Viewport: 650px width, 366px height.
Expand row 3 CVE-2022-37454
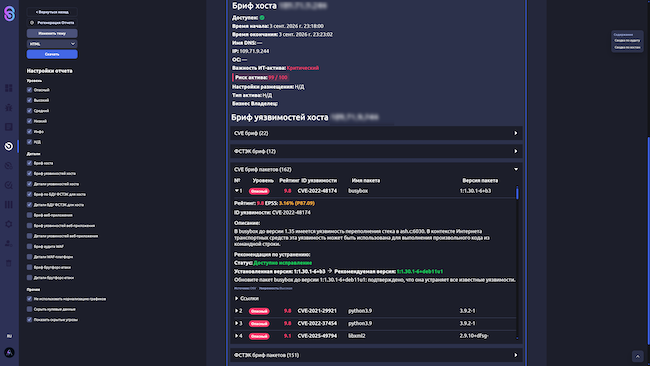pos(237,323)
